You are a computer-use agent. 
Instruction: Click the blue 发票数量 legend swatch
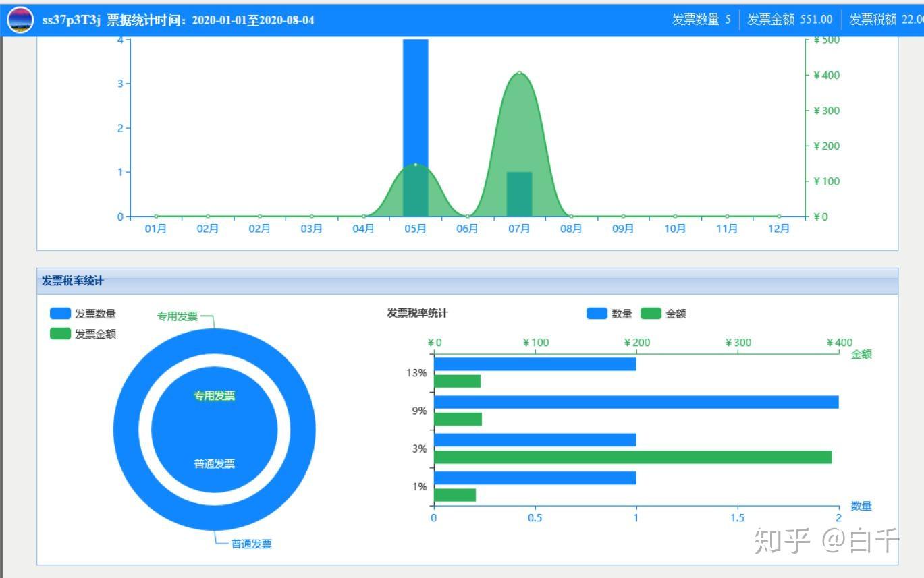(60, 313)
